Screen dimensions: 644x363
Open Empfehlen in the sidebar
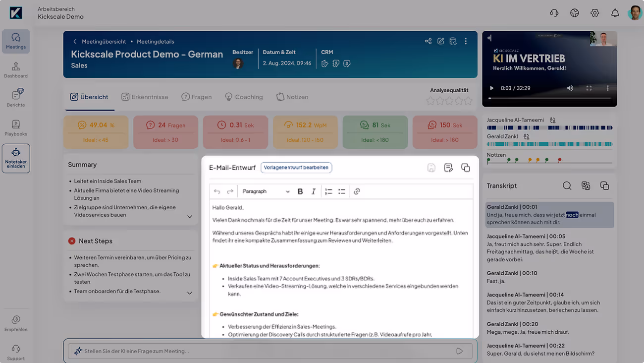tap(16, 323)
